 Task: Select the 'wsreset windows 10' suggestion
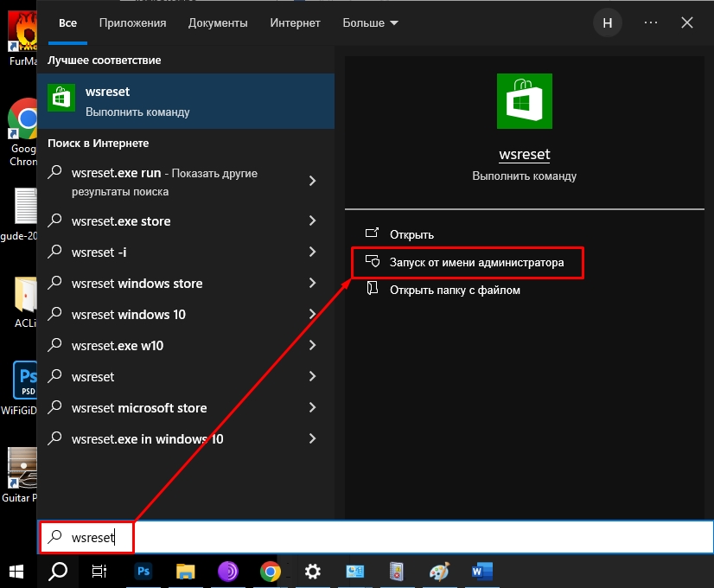129,315
